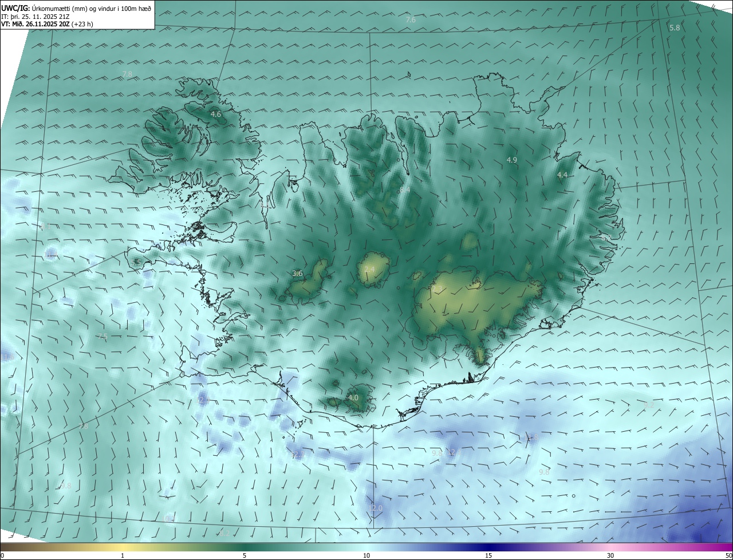Image resolution: width=733 pixels, height=560 pixels.
Task: Click the value label '9.2' over the southeastern sea
Action: click(649, 405)
